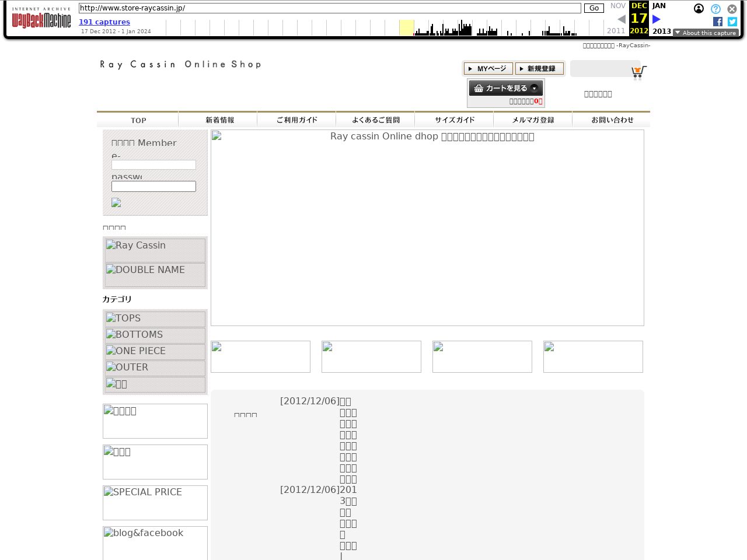Open the shopping cart icon

[x=638, y=73]
